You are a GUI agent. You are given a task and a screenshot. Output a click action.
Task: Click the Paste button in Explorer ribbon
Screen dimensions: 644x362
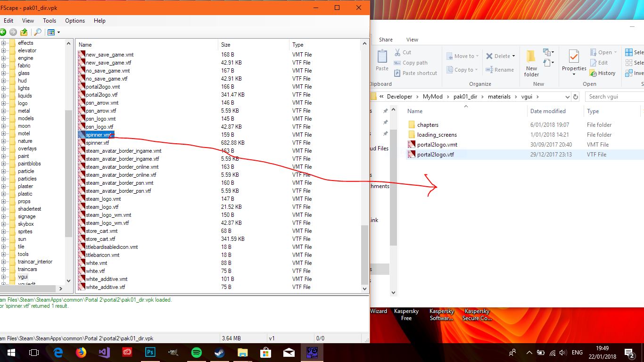(382, 61)
